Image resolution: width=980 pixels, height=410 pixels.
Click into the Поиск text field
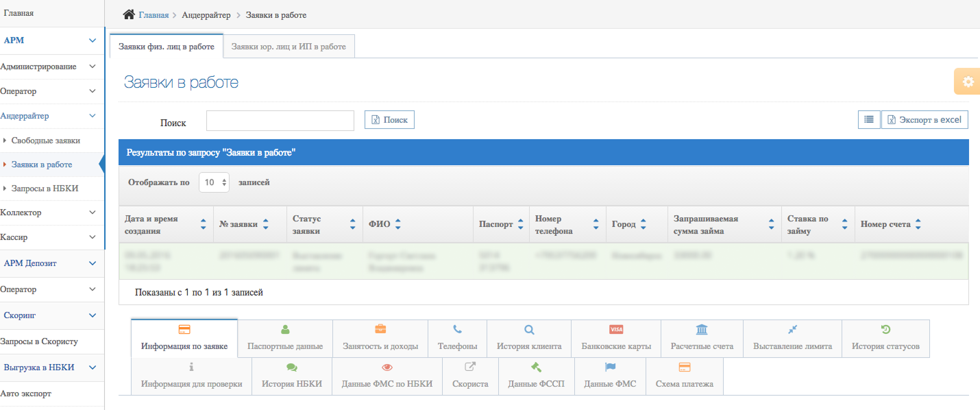280,120
